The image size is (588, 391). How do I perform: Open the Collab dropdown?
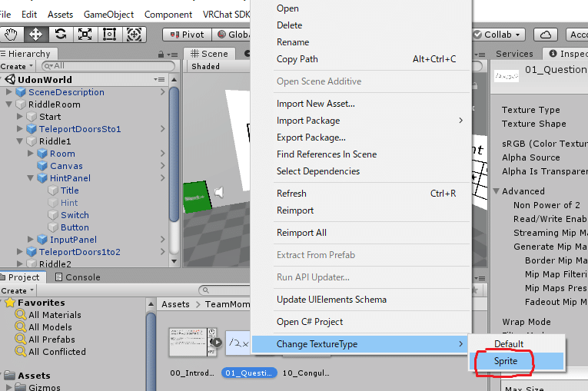tap(498, 35)
